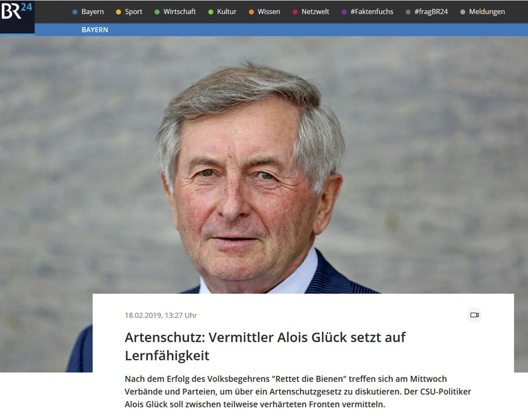
Task: Click the BAYERN category label in blue bar
Action: point(95,30)
